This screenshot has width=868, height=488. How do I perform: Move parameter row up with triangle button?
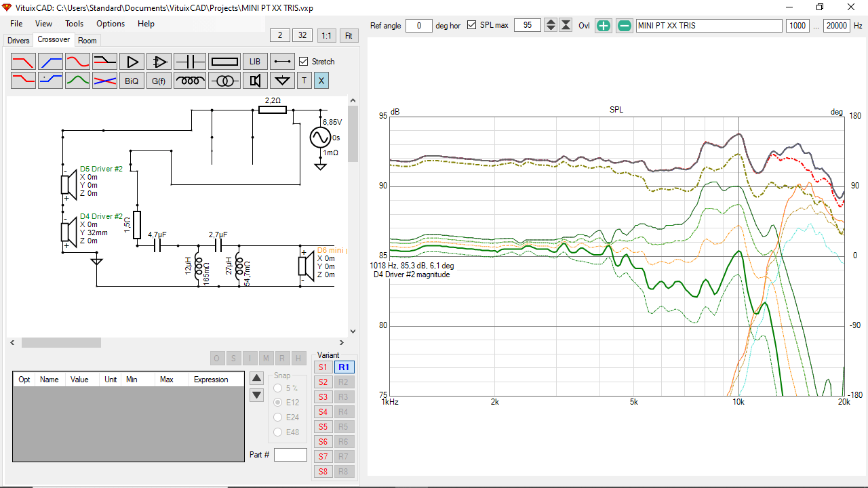tap(257, 378)
